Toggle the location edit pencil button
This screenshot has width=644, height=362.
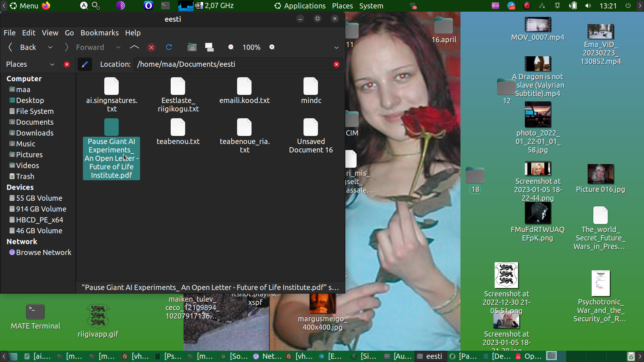coord(85,64)
